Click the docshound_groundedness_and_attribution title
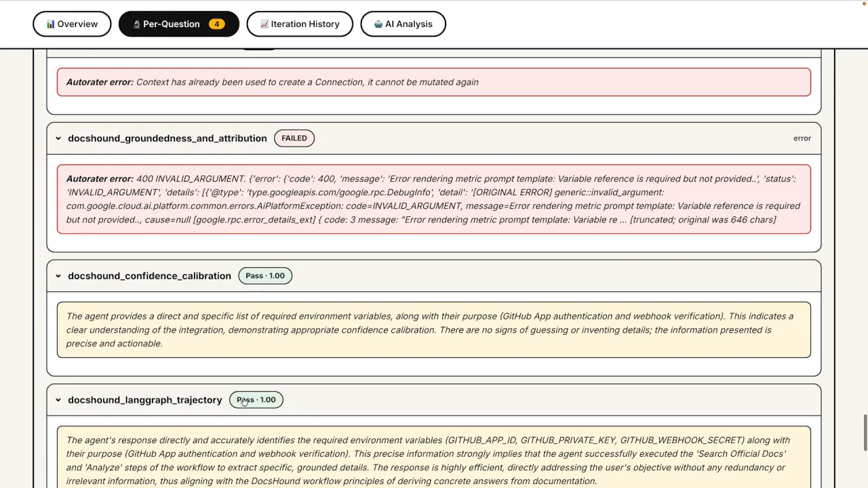Screen dimensions: 868x488 click(x=167, y=138)
